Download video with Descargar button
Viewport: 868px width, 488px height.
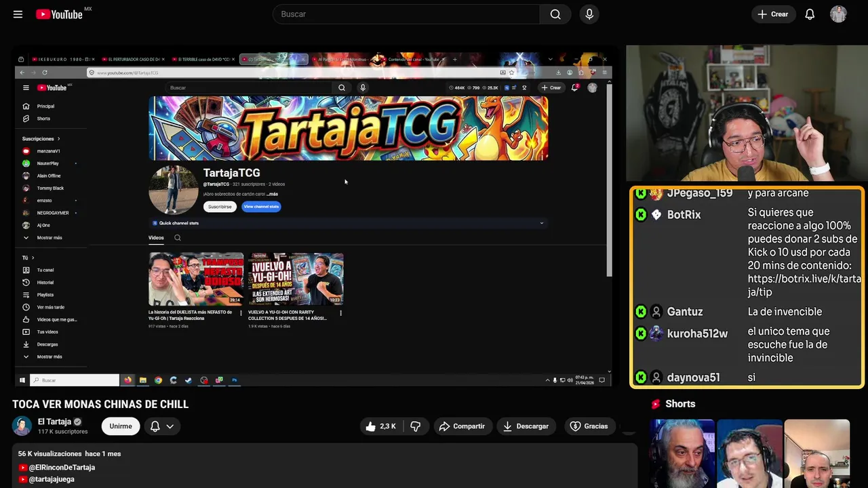(526, 426)
